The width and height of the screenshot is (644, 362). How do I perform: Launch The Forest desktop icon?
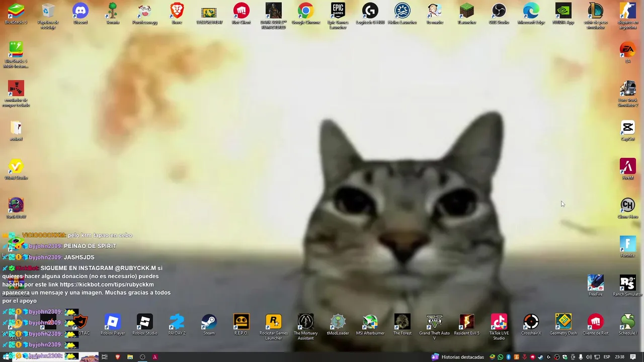[x=403, y=325]
